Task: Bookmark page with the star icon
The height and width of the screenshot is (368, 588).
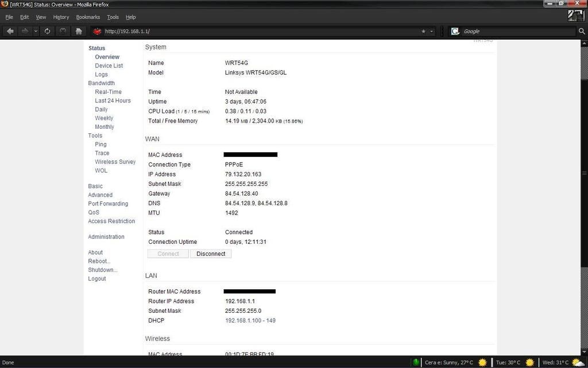Action: (424, 31)
